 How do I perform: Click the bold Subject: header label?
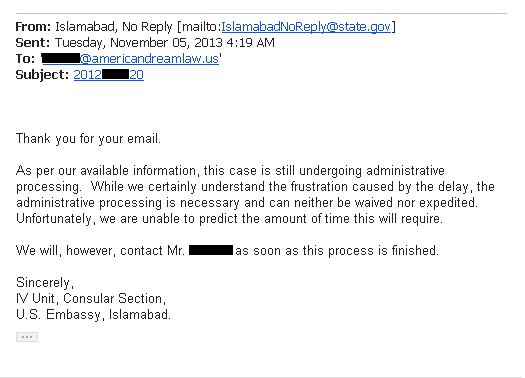42,75
